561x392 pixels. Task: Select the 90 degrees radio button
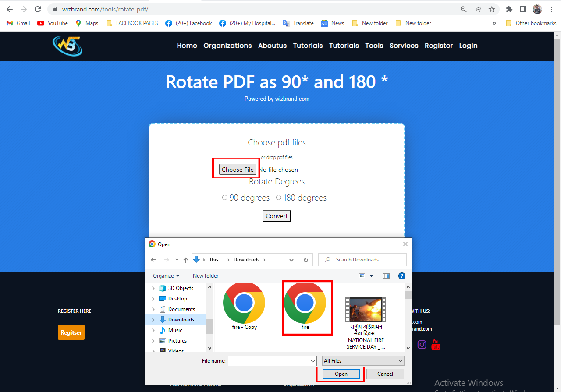click(225, 198)
